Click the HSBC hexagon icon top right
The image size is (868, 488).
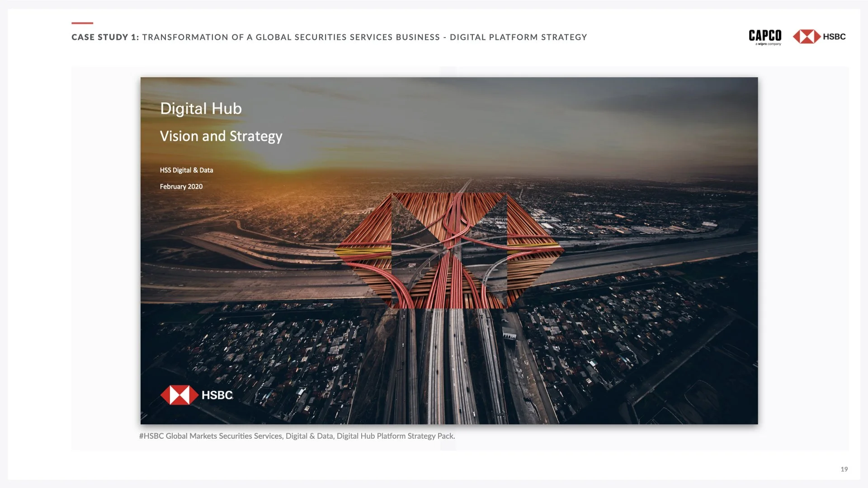point(807,37)
